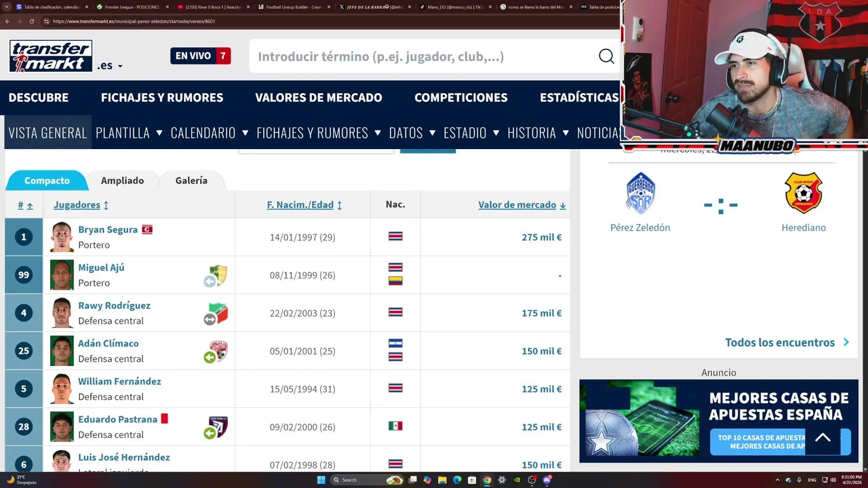Expand the CALENDARIO dropdown menu

[x=245, y=132]
